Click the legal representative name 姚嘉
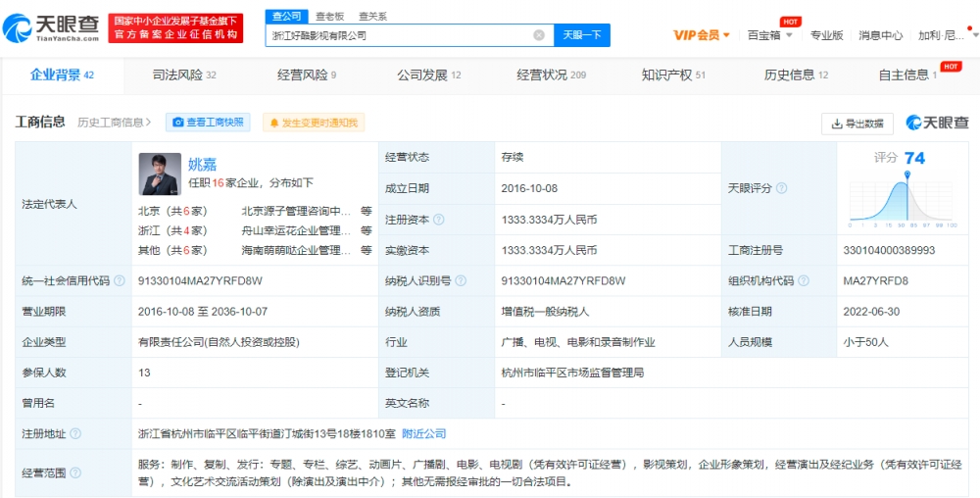The image size is (980, 498). tap(203, 164)
